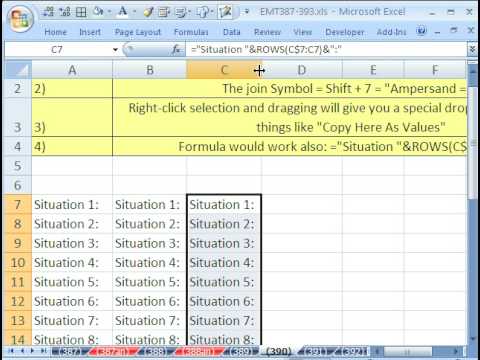Click cell B8 'Situation 2:'

150,224
